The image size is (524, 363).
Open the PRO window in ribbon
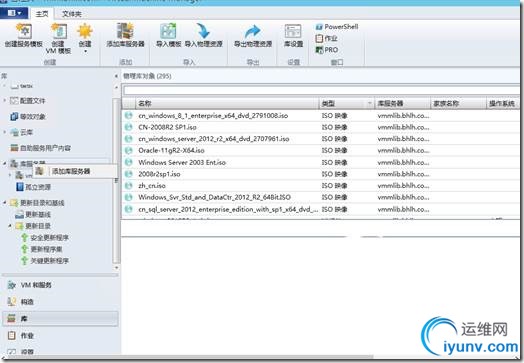point(327,50)
